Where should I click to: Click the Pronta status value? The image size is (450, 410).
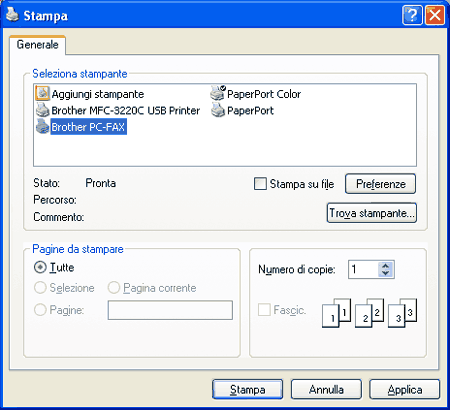(101, 183)
